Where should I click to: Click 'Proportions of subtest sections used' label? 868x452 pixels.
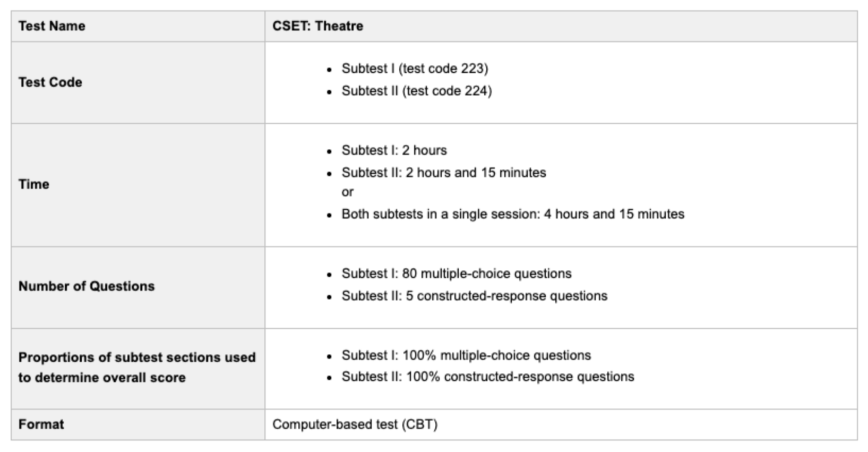click(x=137, y=357)
